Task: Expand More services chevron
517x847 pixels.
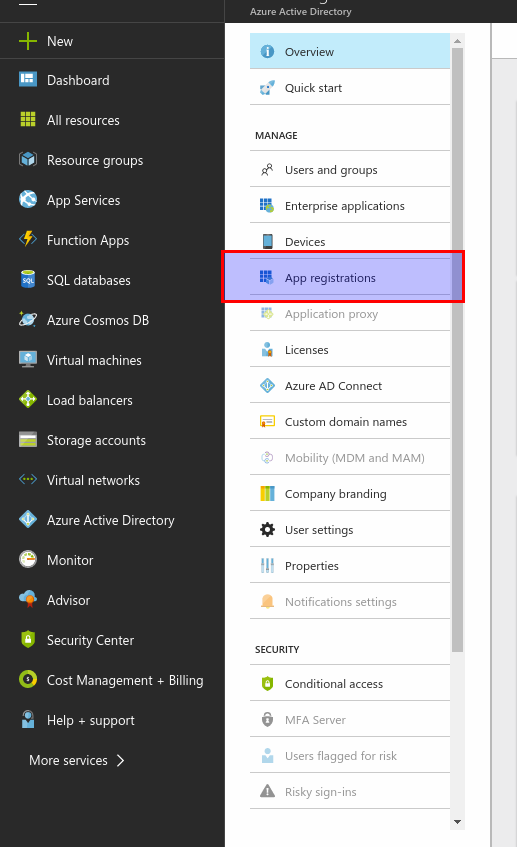Action: coord(120,760)
